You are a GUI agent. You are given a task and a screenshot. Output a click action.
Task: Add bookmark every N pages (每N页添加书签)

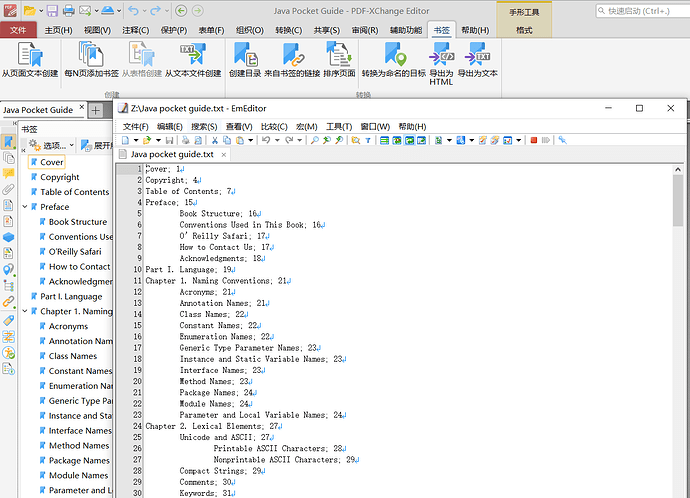coord(92,60)
